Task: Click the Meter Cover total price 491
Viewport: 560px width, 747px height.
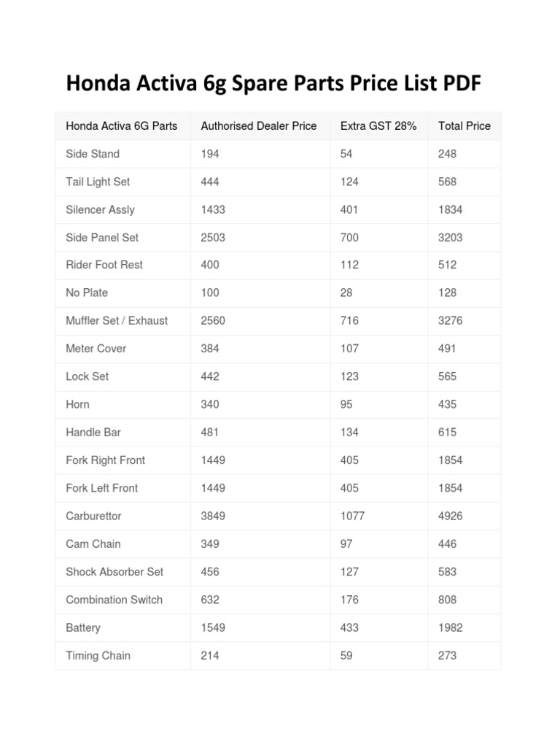Action: tap(447, 349)
